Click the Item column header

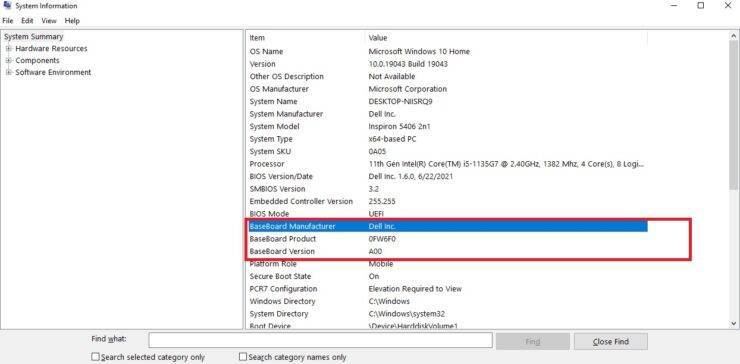306,38
